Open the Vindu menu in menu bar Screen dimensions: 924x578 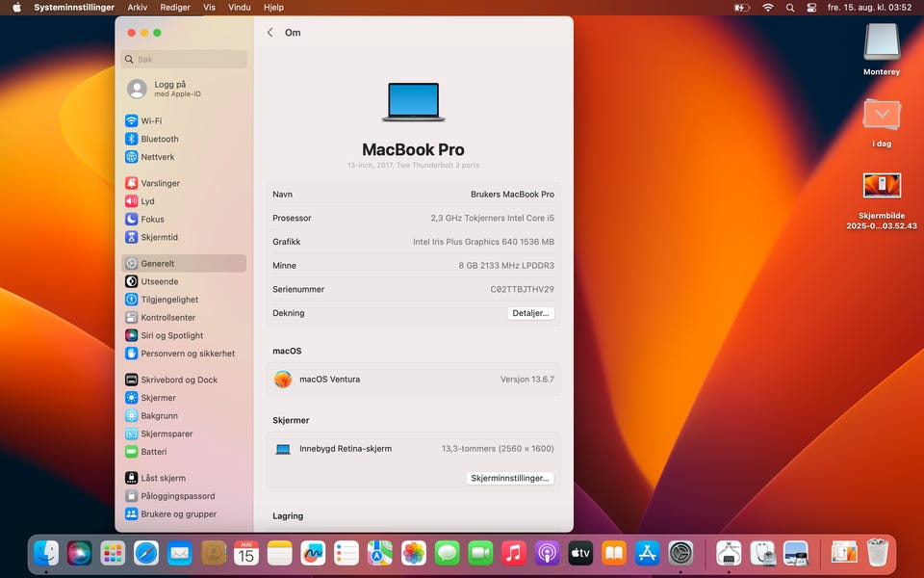coord(239,7)
